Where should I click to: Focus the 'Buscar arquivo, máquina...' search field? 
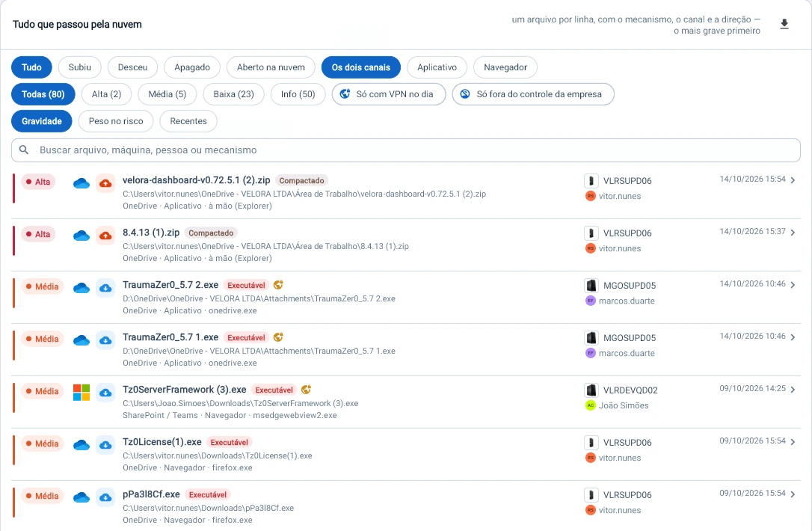[406, 150]
